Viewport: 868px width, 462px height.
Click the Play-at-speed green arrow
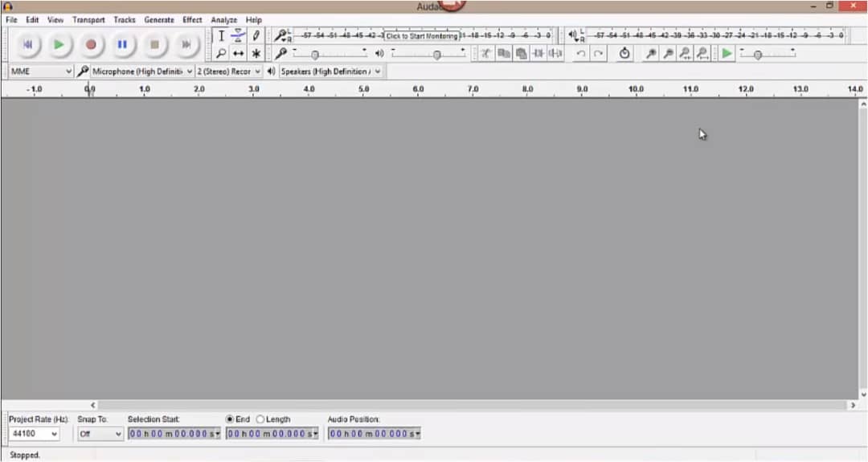[x=727, y=54]
